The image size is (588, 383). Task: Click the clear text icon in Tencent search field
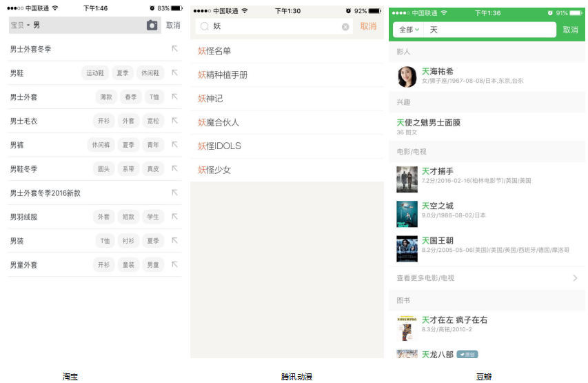345,27
